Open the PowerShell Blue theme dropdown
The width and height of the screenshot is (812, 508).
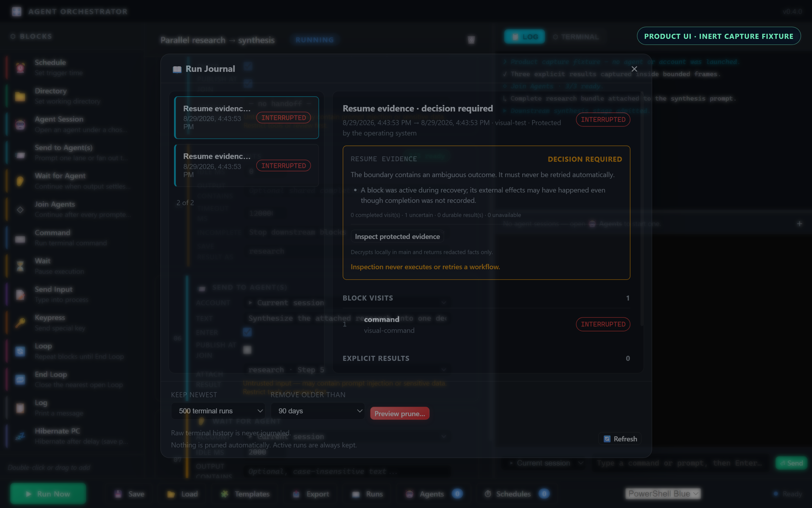[663, 494]
